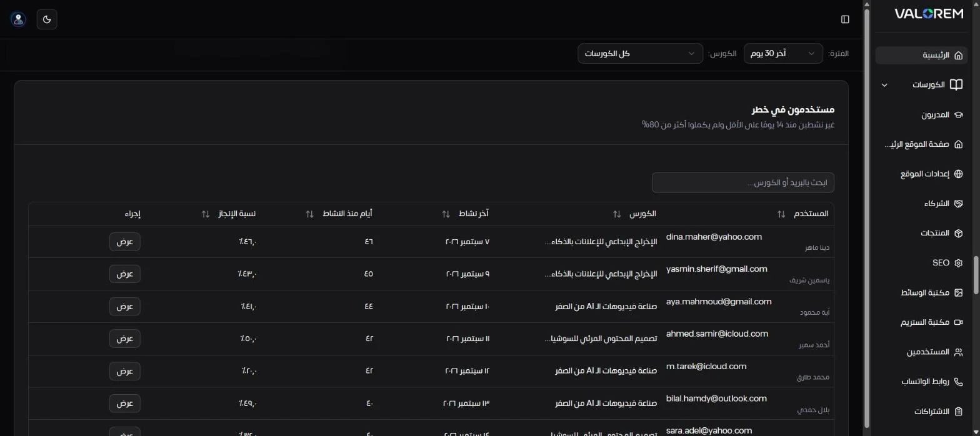Click the VALOREM logo
Image resolution: width=980 pixels, height=436 pixels.
tap(929, 14)
